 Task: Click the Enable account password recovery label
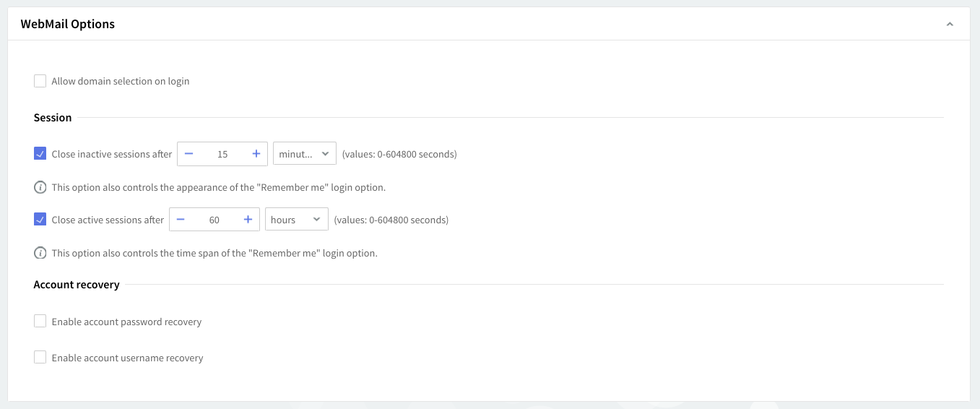click(126, 322)
